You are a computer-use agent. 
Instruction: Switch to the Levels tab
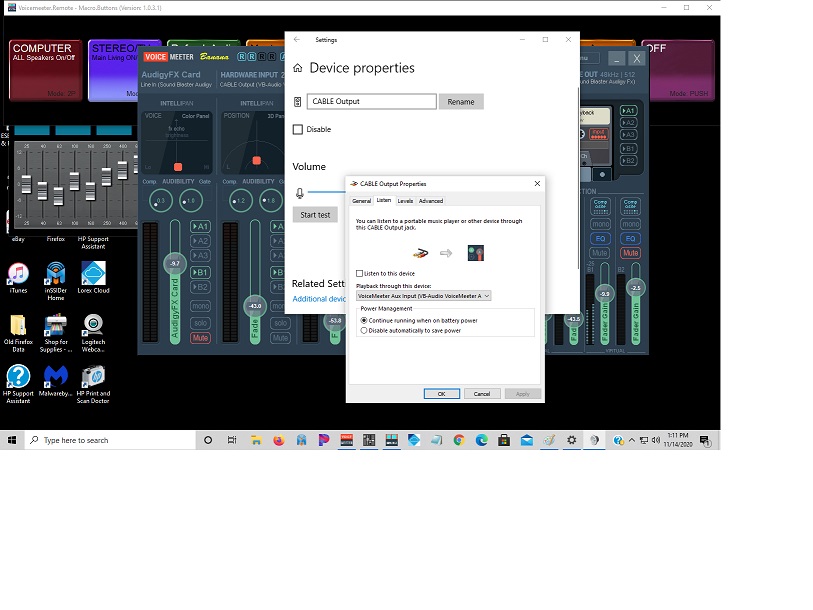click(x=405, y=200)
